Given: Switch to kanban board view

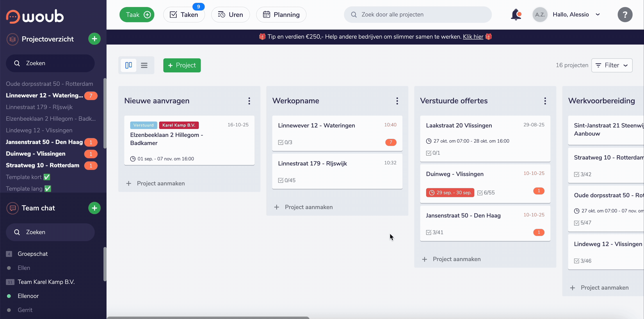Looking at the screenshot, I should [128, 65].
